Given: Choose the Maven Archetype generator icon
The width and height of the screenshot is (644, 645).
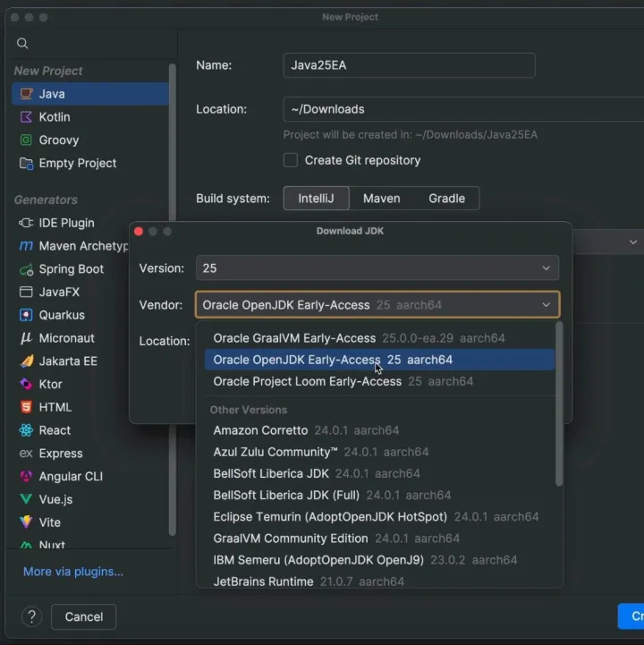Looking at the screenshot, I should (26, 246).
